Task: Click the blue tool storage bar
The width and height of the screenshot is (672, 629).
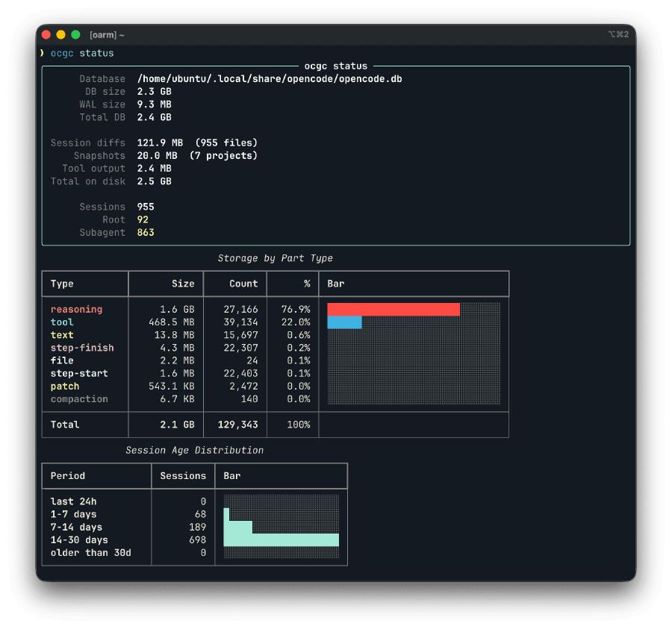Action: pyautogui.click(x=343, y=322)
